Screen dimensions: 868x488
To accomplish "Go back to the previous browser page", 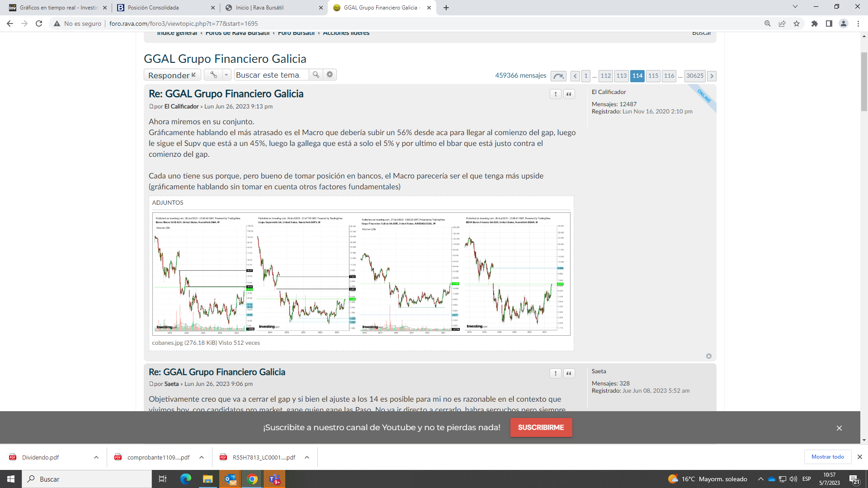I will [x=10, y=23].
